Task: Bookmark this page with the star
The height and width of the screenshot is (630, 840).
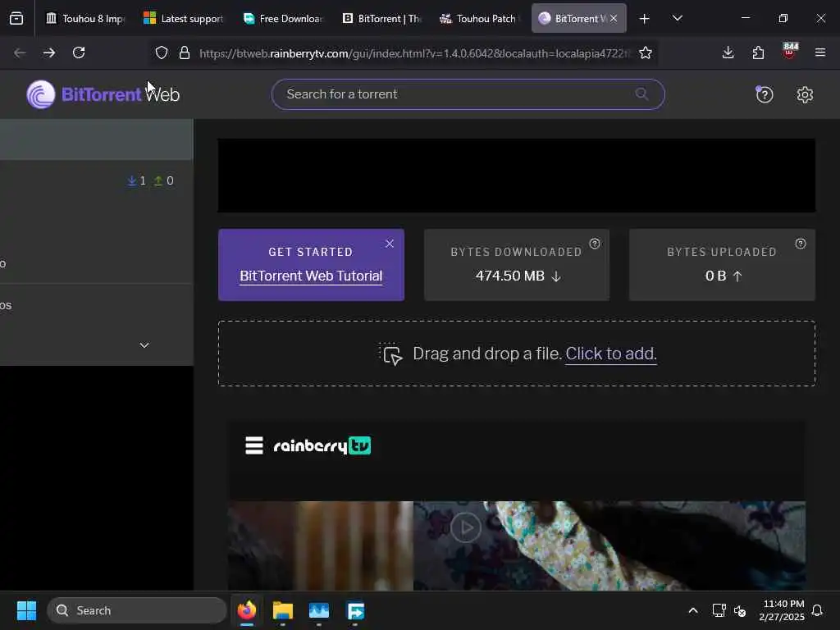Action: (x=646, y=52)
